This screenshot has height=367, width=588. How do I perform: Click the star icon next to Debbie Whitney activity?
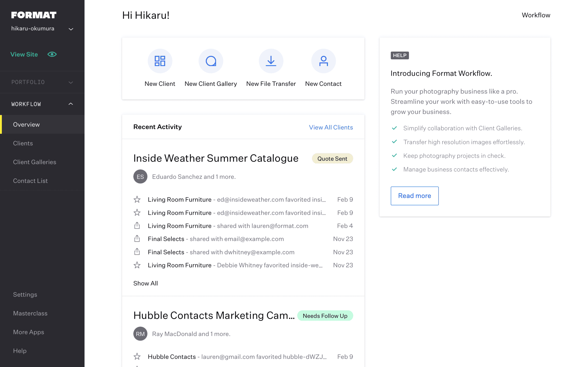tap(137, 265)
